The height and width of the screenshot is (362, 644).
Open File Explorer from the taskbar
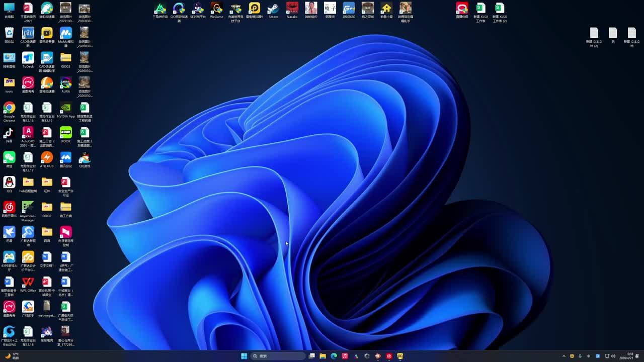pyautogui.click(x=323, y=356)
